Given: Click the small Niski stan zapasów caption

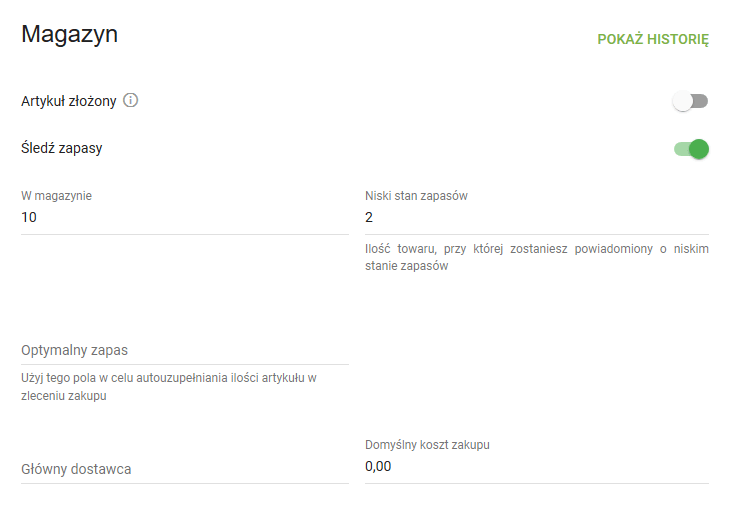Looking at the screenshot, I should pyautogui.click(x=416, y=196).
